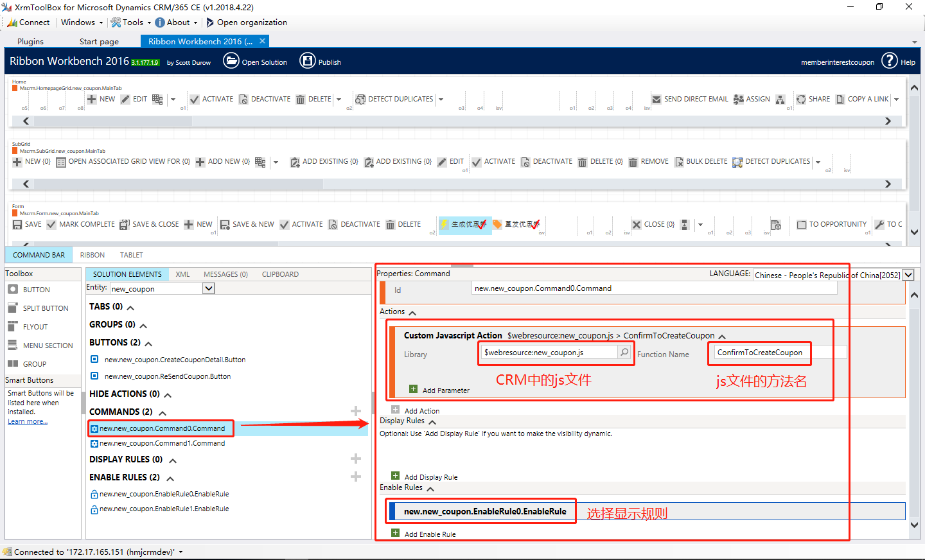Viewport: 925px width, 560px height.
Task: Open the CLIPBOARD tab
Action: coord(280,274)
